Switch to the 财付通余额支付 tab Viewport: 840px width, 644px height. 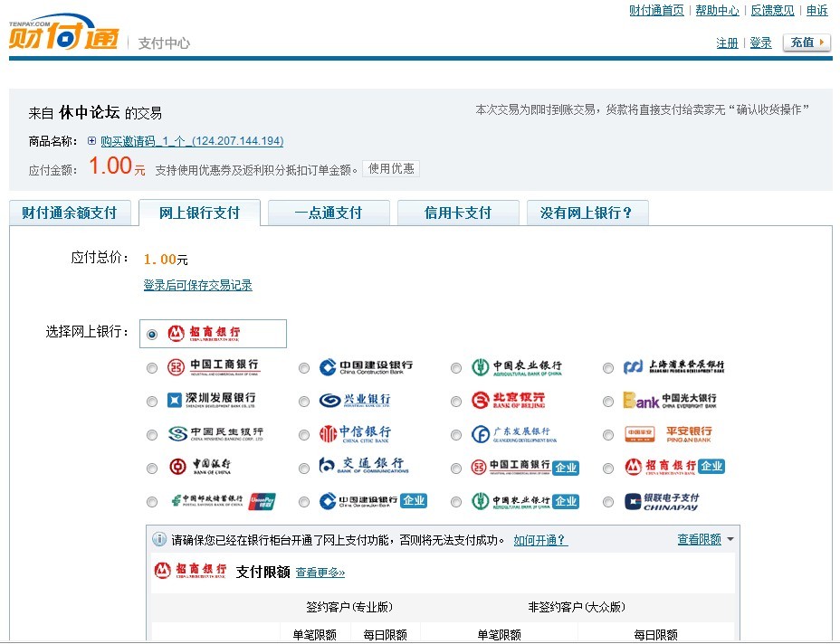pos(70,213)
